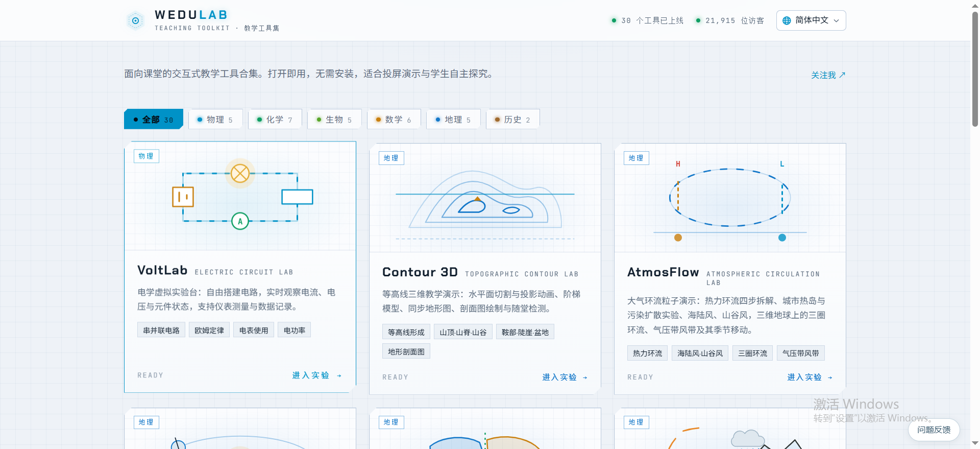This screenshot has height=449, width=980.
Task: Click the WEDULAB hexagon logo icon
Action: (x=135, y=21)
